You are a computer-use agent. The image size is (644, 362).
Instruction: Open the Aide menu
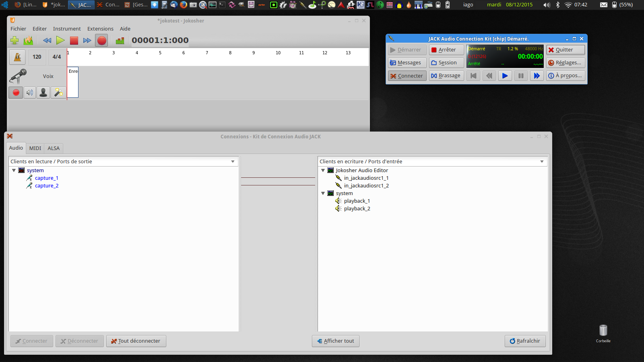pos(125,29)
